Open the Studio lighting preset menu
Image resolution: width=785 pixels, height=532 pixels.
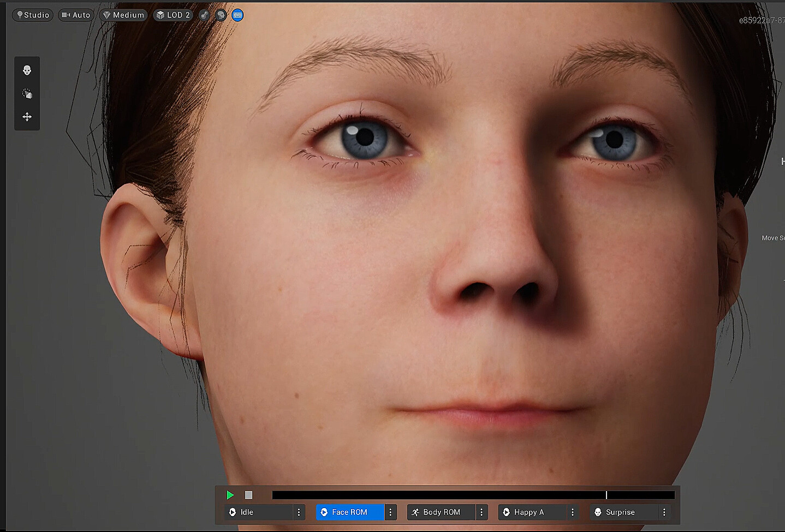click(33, 15)
